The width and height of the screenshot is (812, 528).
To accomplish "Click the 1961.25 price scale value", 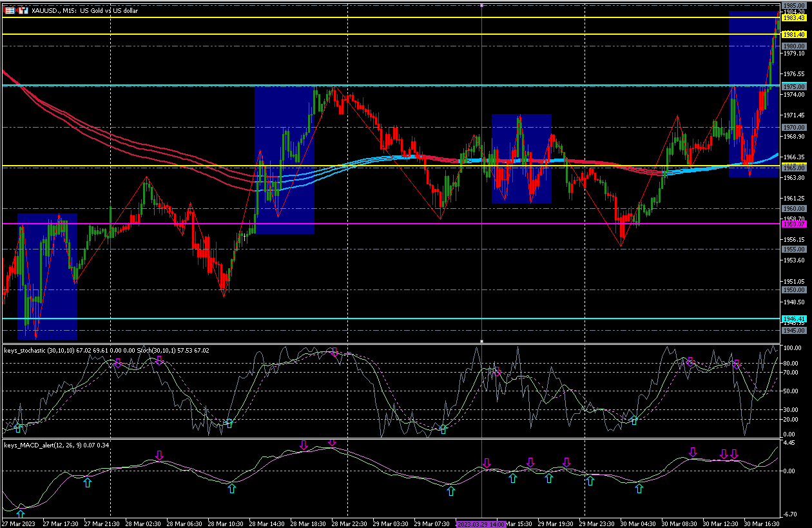I will [x=793, y=198].
